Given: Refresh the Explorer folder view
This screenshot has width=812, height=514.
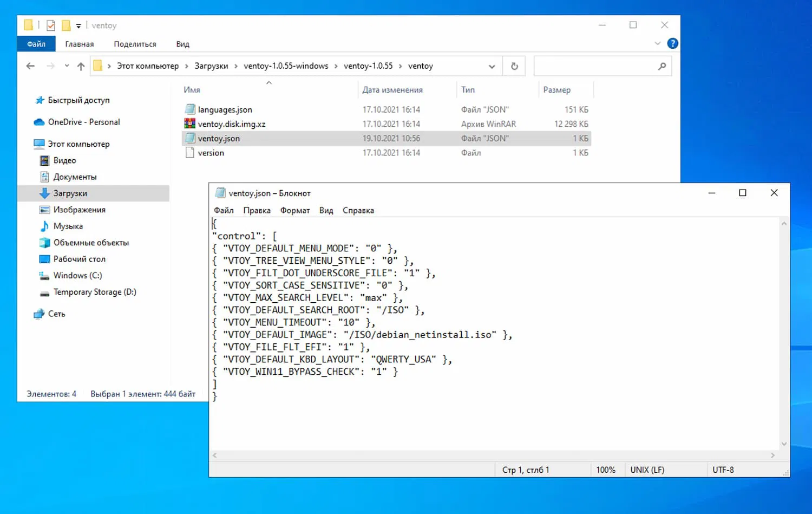Looking at the screenshot, I should click(x=514, y=66).
